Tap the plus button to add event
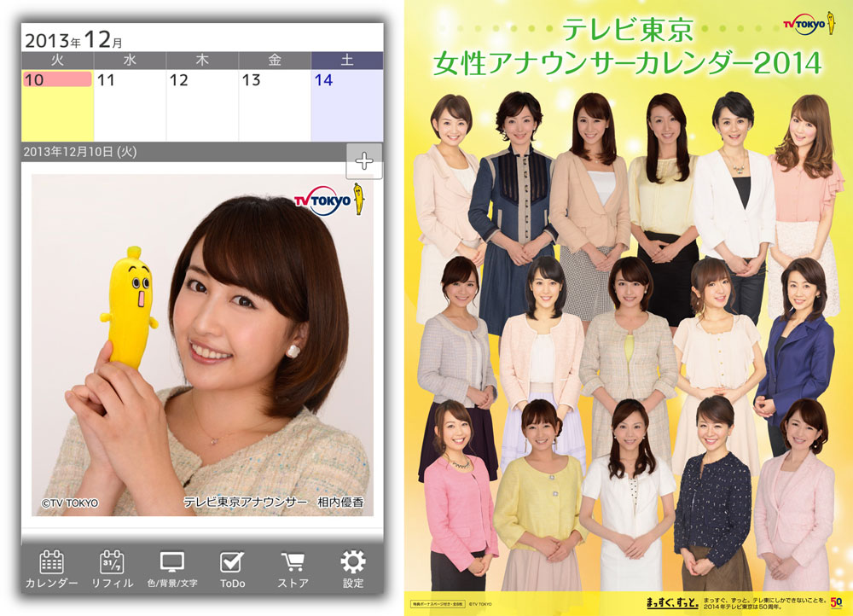853x616 pixels. (x=364, y=160)
